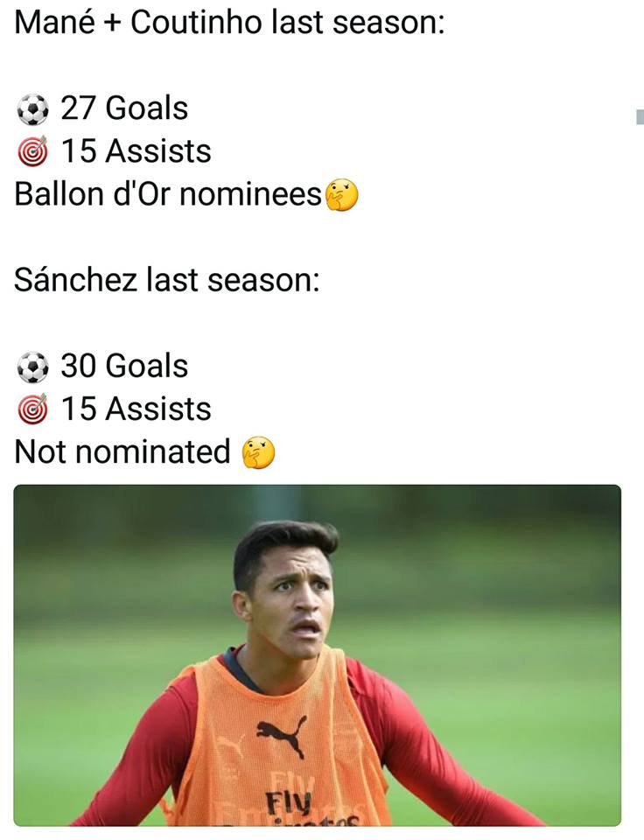
Task: Click the target emoji beside Sánchez's 15 Assists
Action: coord(32,410)
